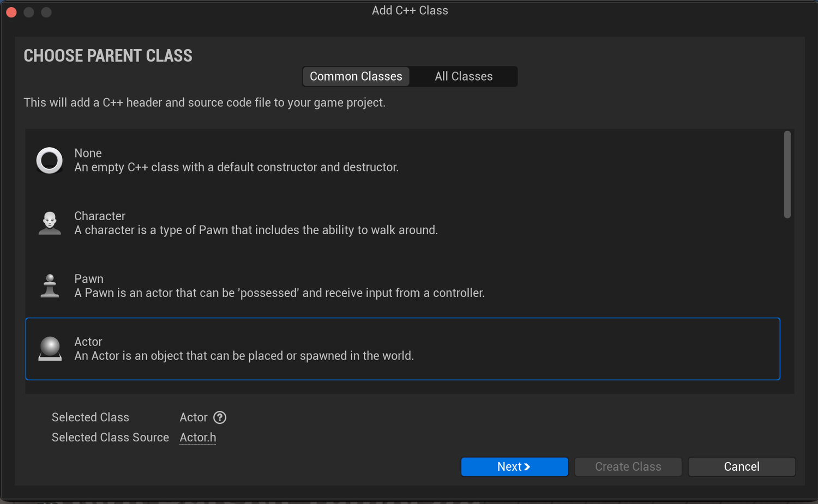Open the Actor.h source link
Image resolution: width=818 pixels, height=504 pixels.
tap(198, 438)
